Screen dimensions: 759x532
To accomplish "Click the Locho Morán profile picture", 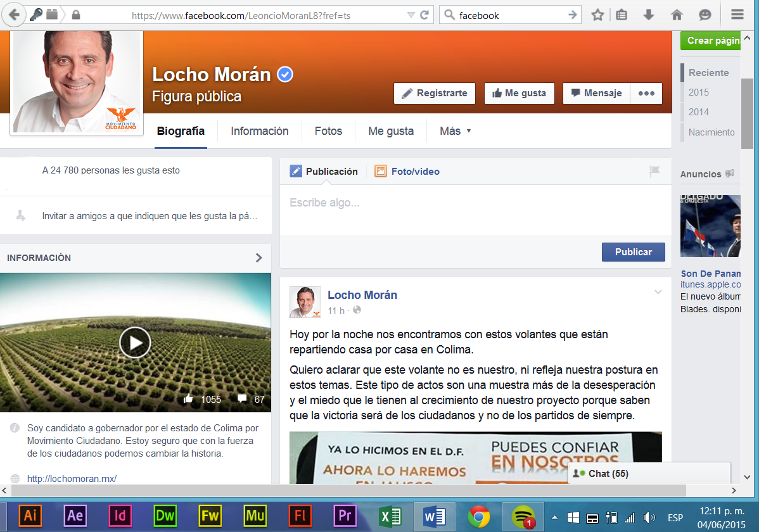I will click(x=77, y=82).
